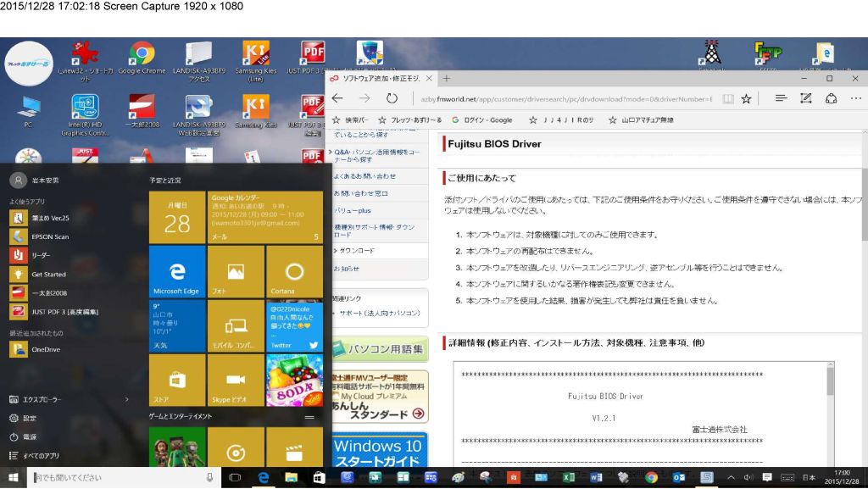Screen dimensions: 868x489
Task: Expand the エクスプローラー jump list arrow
Action: [127, 399]
